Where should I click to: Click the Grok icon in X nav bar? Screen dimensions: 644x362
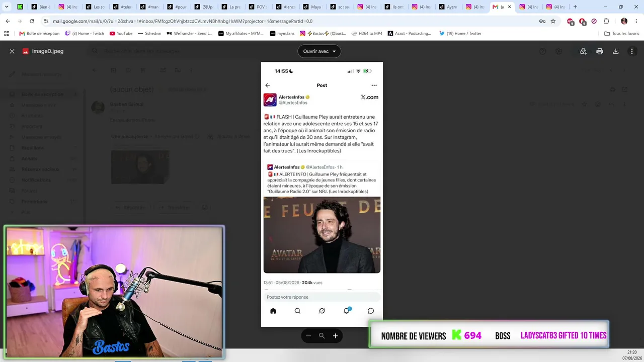(322, 311)
